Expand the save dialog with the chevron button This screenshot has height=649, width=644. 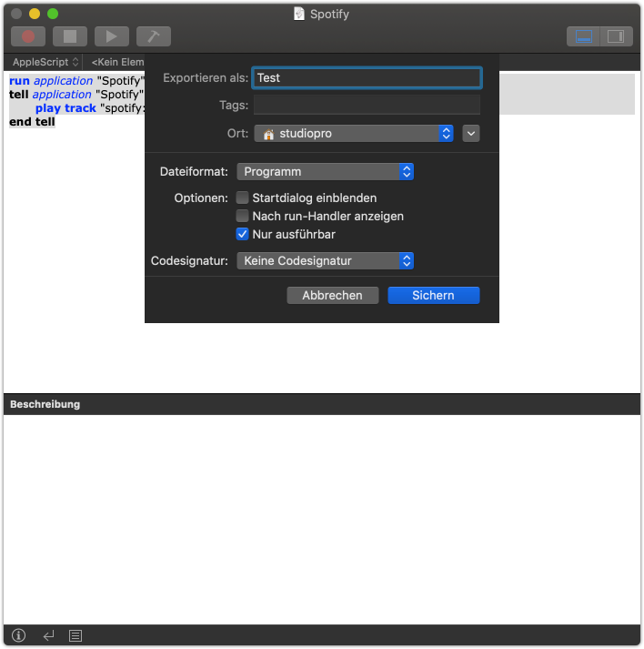pos(470,133)
